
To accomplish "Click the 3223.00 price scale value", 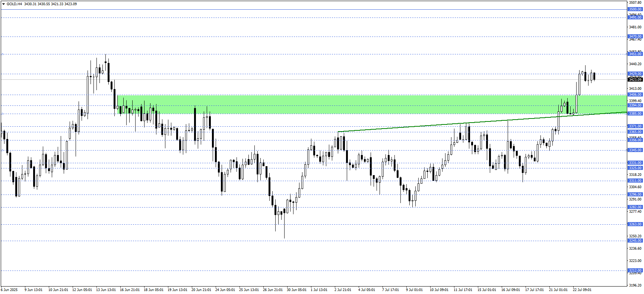I will (635, 261).
